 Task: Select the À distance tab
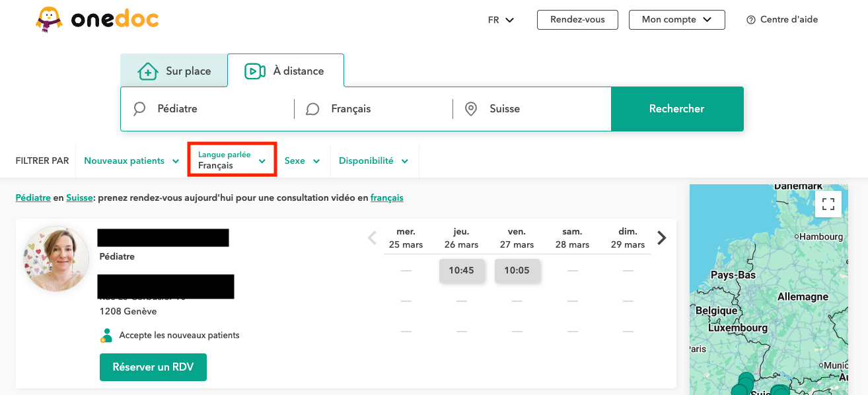[x=285, y=71]
